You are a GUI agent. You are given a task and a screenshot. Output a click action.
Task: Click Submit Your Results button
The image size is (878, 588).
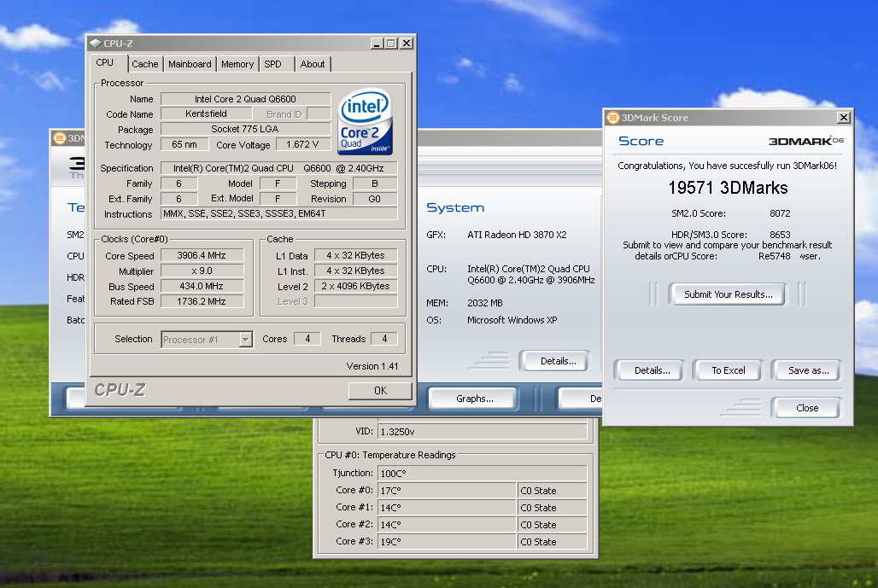[728, 294]
